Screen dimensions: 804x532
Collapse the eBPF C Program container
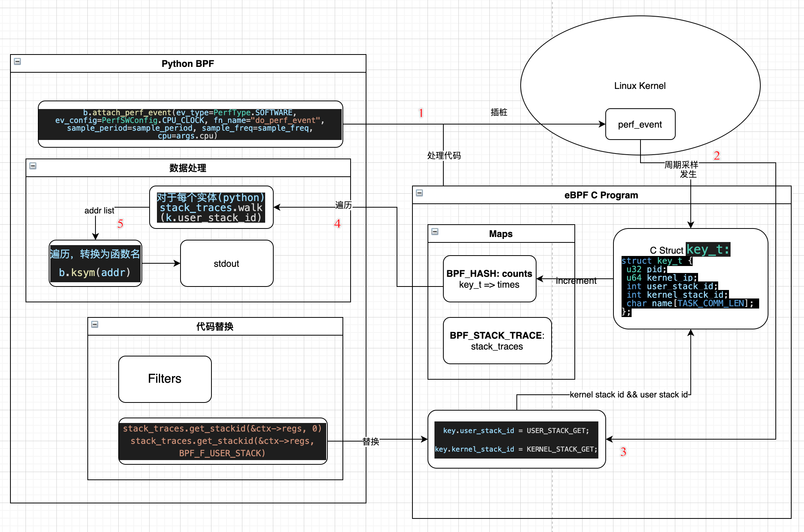coord(419,193)
